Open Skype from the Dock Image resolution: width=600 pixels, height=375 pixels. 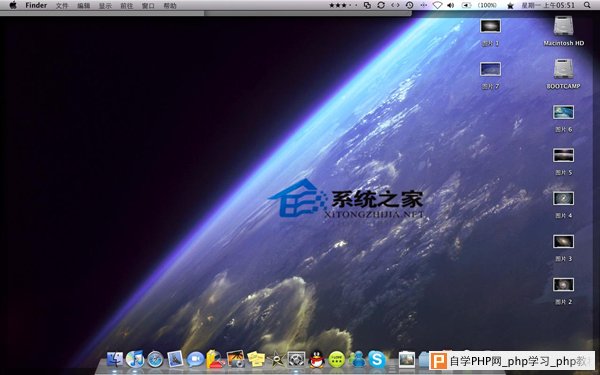(x=377, y=359)
